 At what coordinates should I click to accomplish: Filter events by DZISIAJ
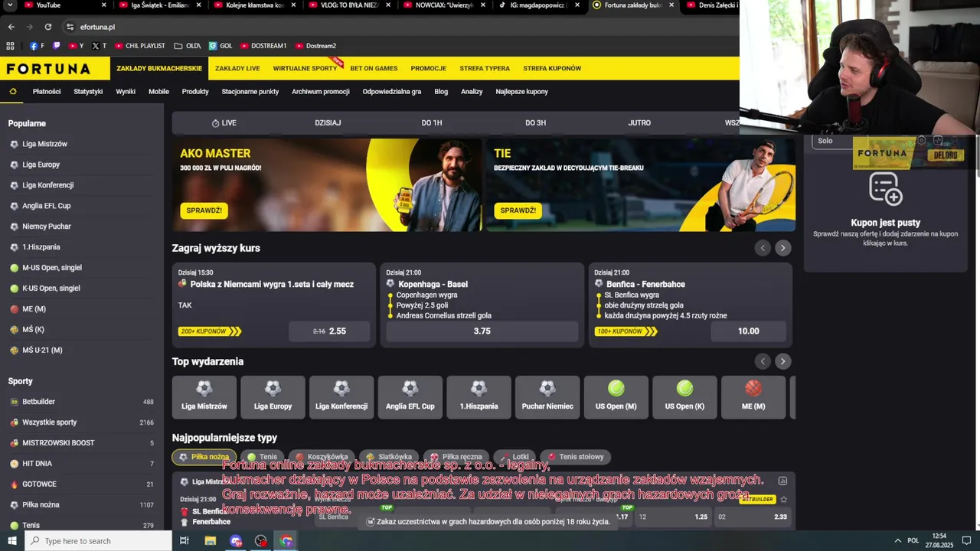[328, 122]
